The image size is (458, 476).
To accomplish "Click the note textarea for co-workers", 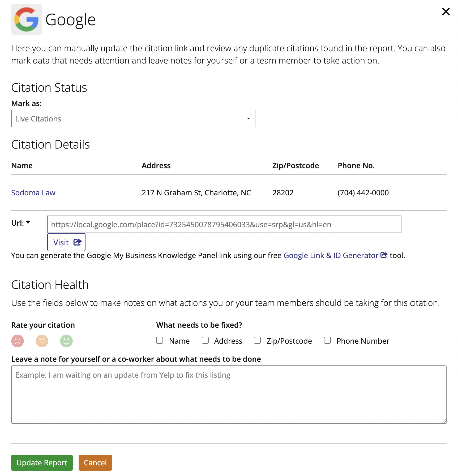I will pos(229,395).
